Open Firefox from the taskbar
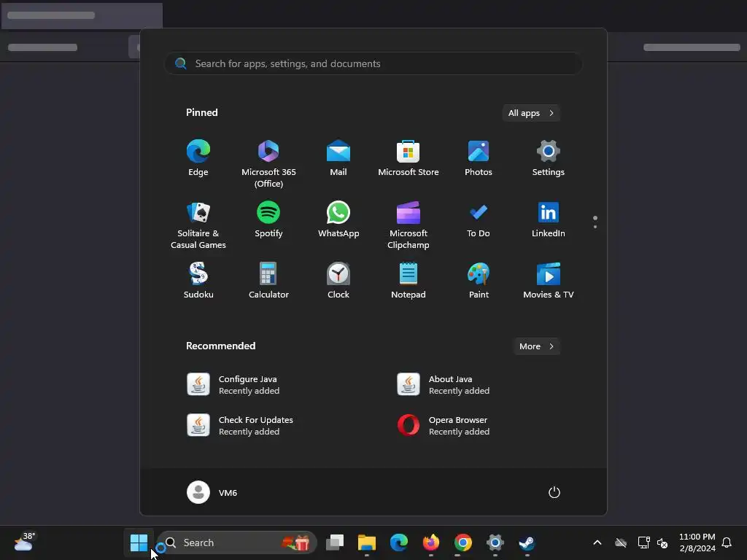The width and height of the screenshot is (747, 560). tap(431, 542)
